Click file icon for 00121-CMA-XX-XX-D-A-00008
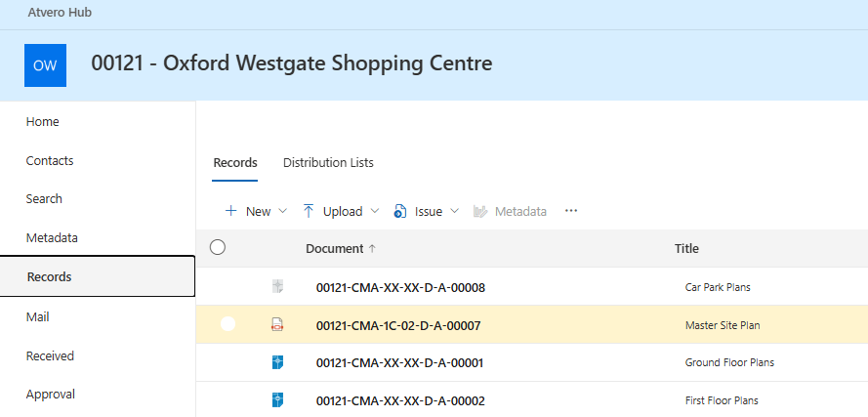This screenshot has width=868, height=417. 278,287
